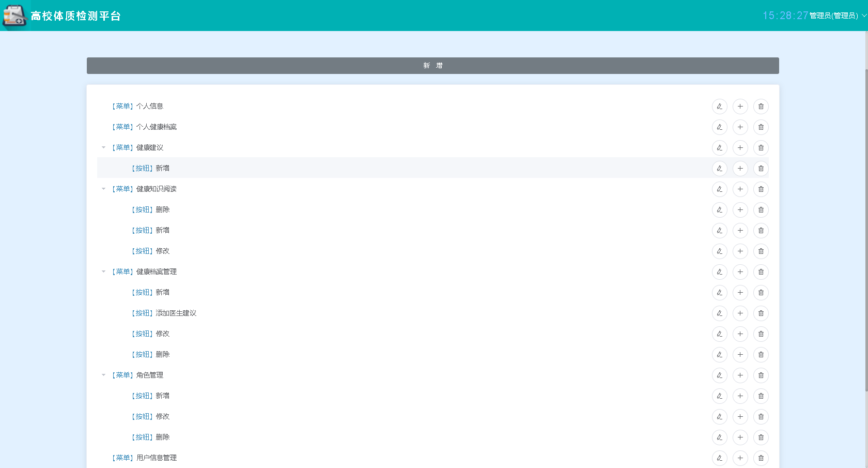Select the 用户信息管理 menu tree item
This screenshot has height=468, width=868.
click(156, 458)
